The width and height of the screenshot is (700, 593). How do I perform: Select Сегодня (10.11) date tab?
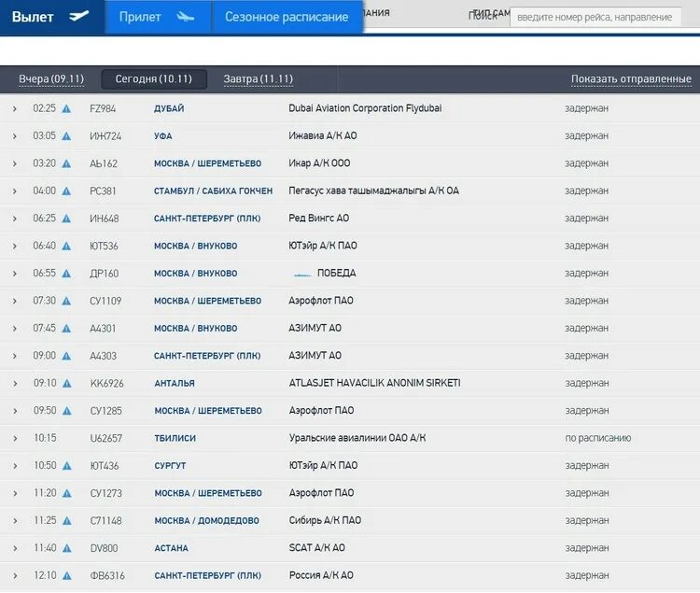click(154, 79)
